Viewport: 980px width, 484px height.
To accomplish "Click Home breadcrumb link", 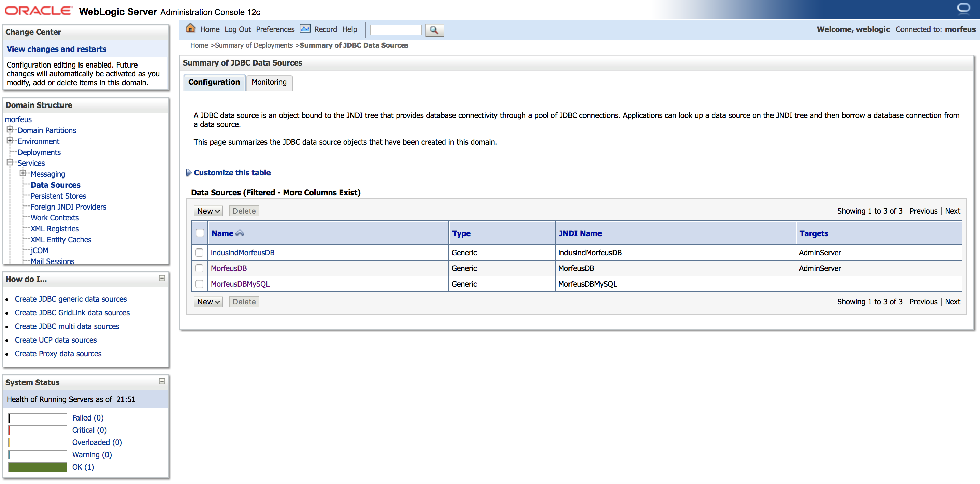I will (199, 45).
